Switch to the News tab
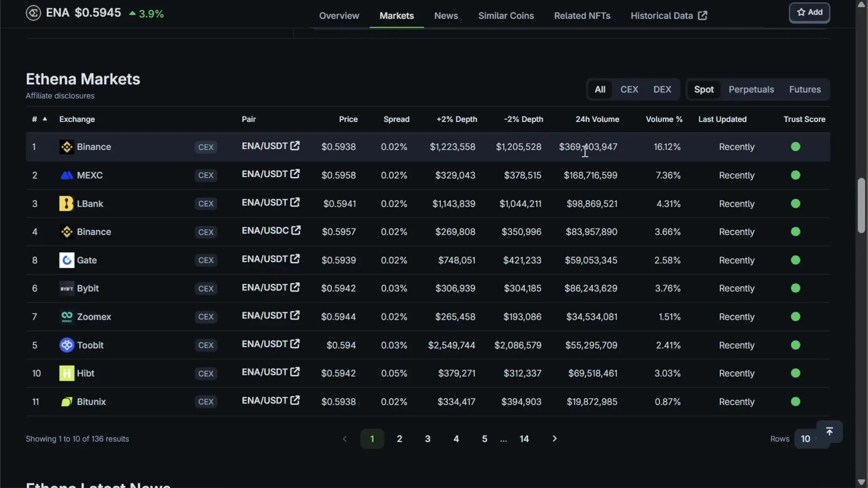Screen dimensions: 868x488 pos(446,15)
